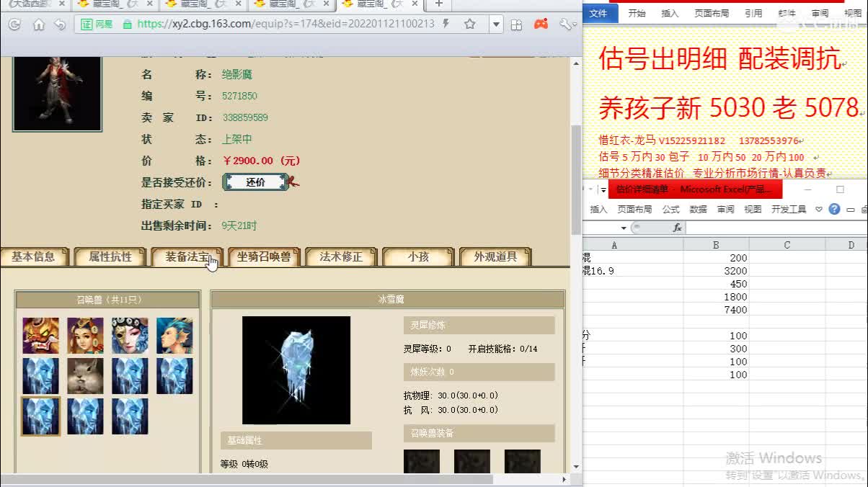This screenshot has width=868, height=487.
Task: Select the opera mask summon icon
Action: coord(130,336)
